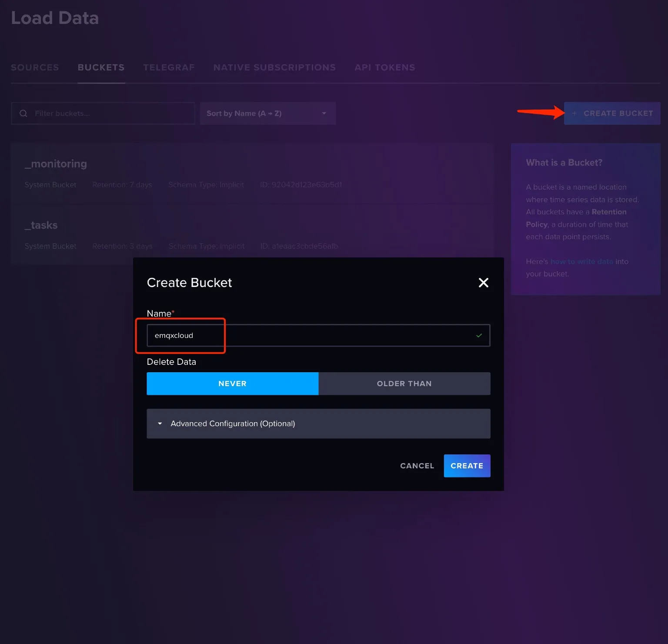
Task: Open the Sort by Name dropdown
Action: [267, 113]
